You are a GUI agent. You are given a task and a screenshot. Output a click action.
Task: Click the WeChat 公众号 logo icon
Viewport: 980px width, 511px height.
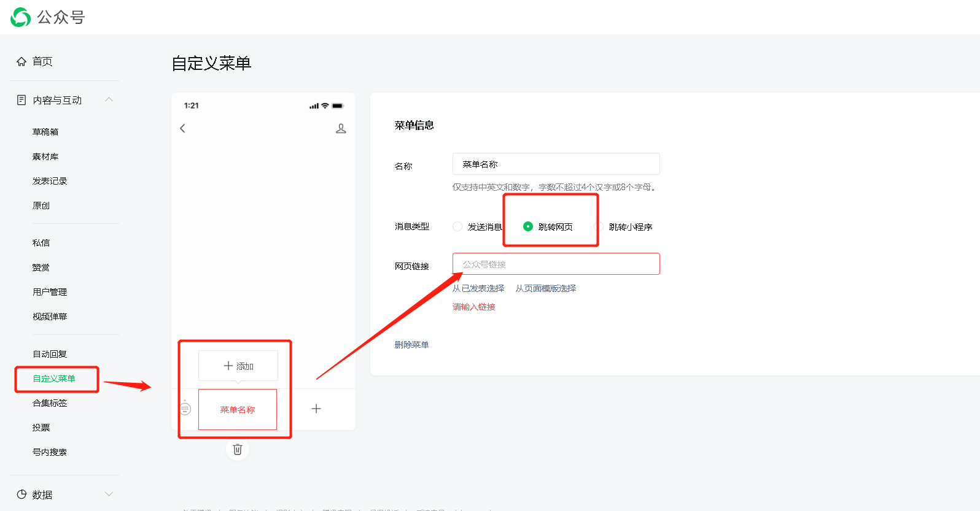click(21, 17)
